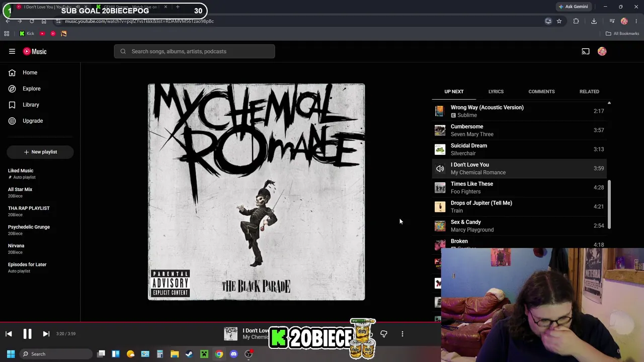Open the Liked Music playlist
This screenshot has height=362, width=644.
[40, 173]
